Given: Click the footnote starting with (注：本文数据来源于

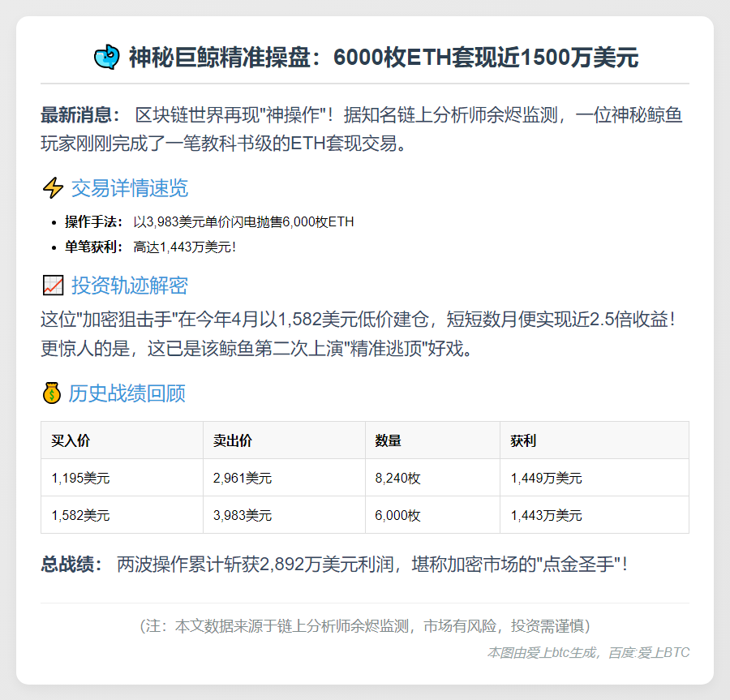Looking at the screenshot, I should [365, 626].
